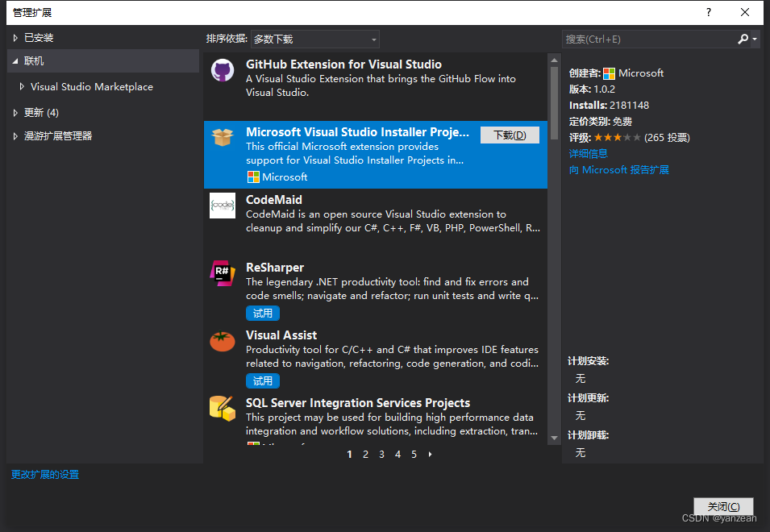Screen dimensions: 770x532
Task: Open the 详细信息 details link
Action: [588, 154]
